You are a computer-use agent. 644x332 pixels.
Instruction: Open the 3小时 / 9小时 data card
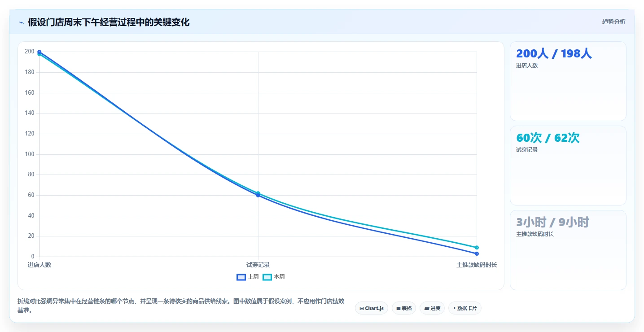[x=568, y=250]
